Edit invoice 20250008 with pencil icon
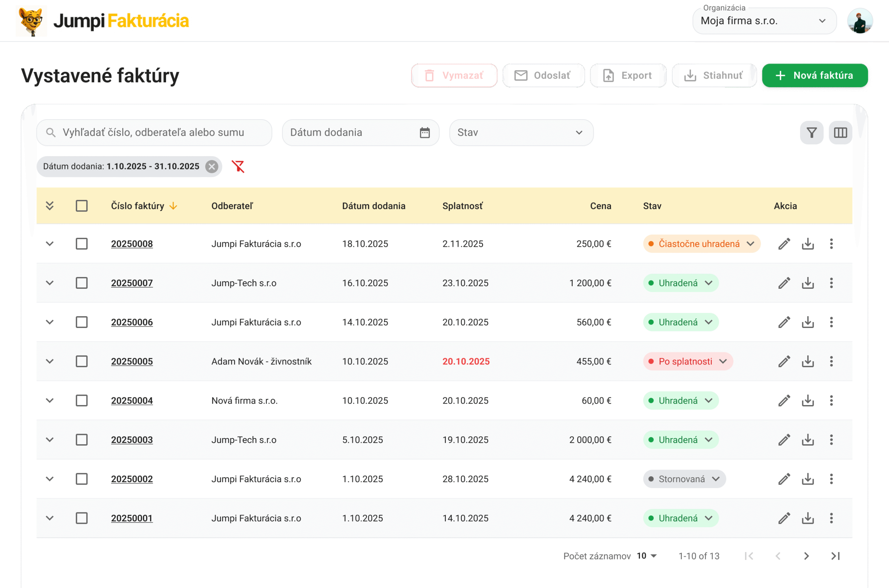This screenshot has height=588, width=889. (784, 244)
